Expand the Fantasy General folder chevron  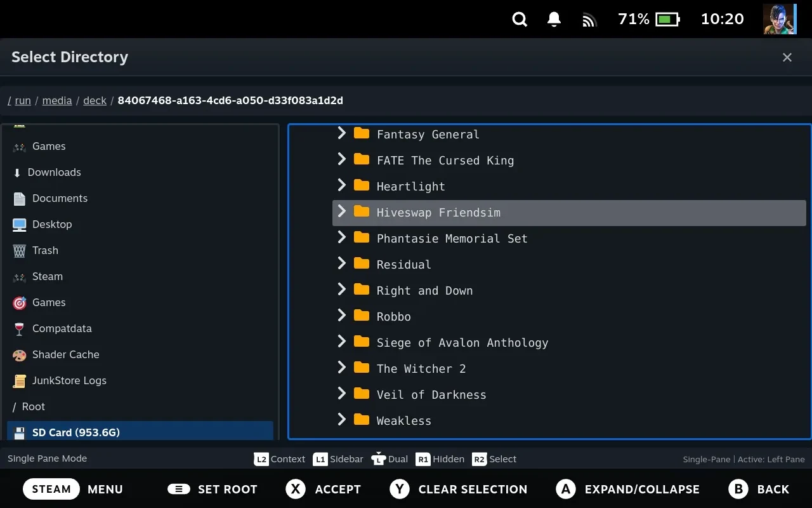coord(342,133)
